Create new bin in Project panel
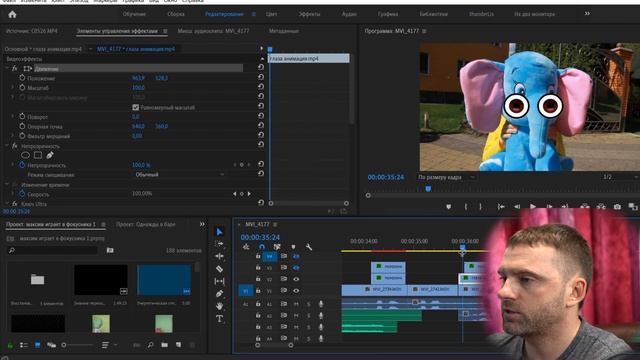Viewport: 640px width, 360px height. pos(164,345)
